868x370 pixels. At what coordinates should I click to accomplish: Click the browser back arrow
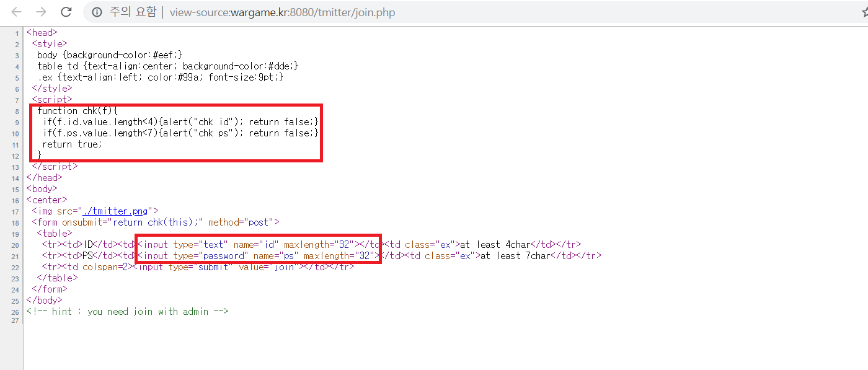[x=17, y=12]
